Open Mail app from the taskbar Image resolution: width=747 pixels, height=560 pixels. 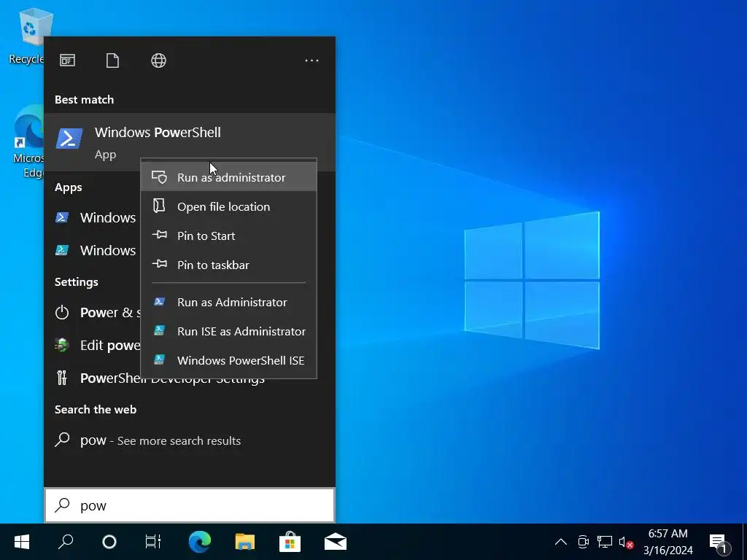336,542
